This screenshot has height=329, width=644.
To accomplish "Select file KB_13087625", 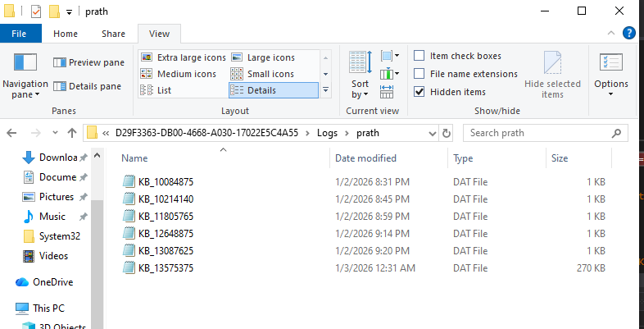I will click(166, 251).
